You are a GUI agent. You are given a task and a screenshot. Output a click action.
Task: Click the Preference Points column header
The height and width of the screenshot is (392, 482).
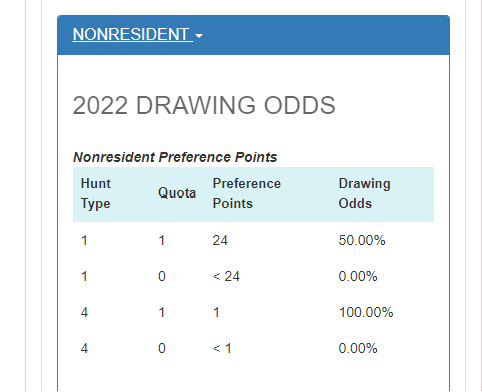coord(247,194)
